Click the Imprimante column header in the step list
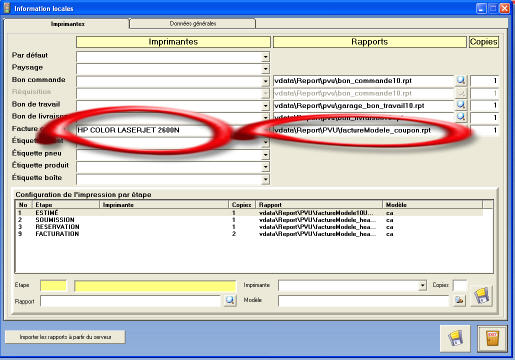 164,205
